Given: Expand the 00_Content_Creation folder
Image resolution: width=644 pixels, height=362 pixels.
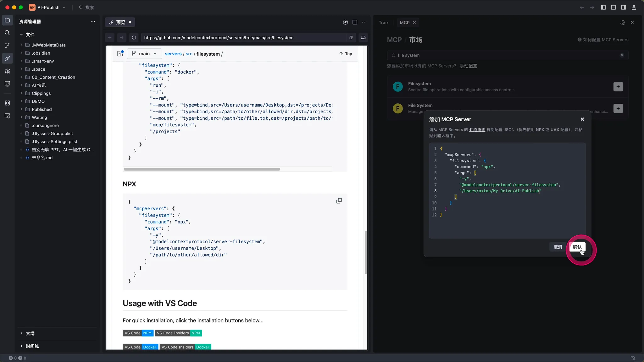Looking at the screenshot, I should [53, 77].
